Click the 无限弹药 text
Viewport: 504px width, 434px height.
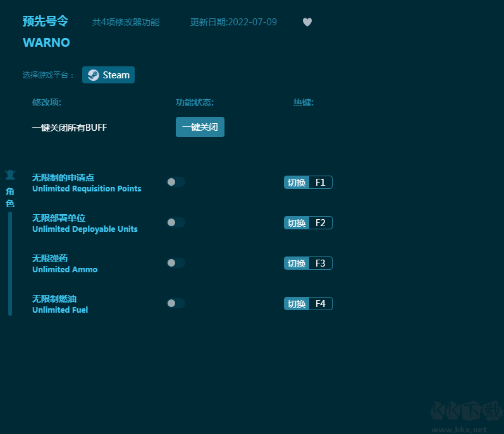(50, 258)
